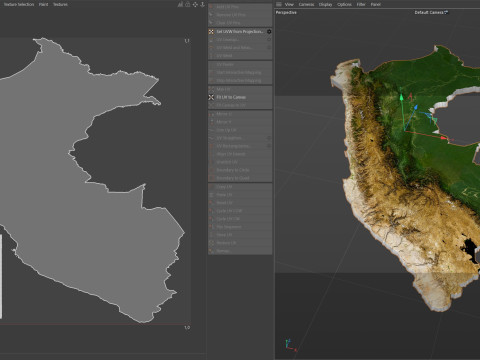480x360 pixels.
Task: Click Remove UV Pins command
Action: point(240,15)
